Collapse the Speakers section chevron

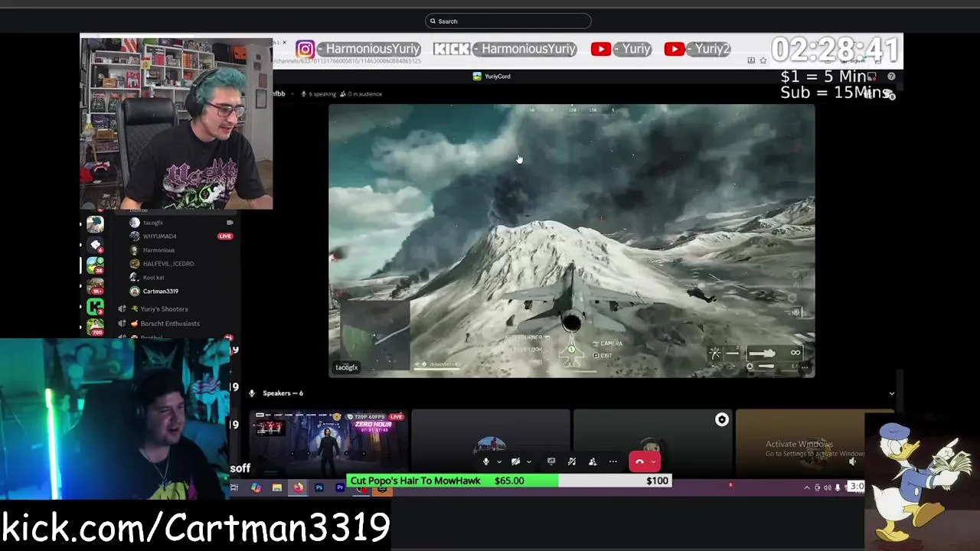tap(891, 393)
